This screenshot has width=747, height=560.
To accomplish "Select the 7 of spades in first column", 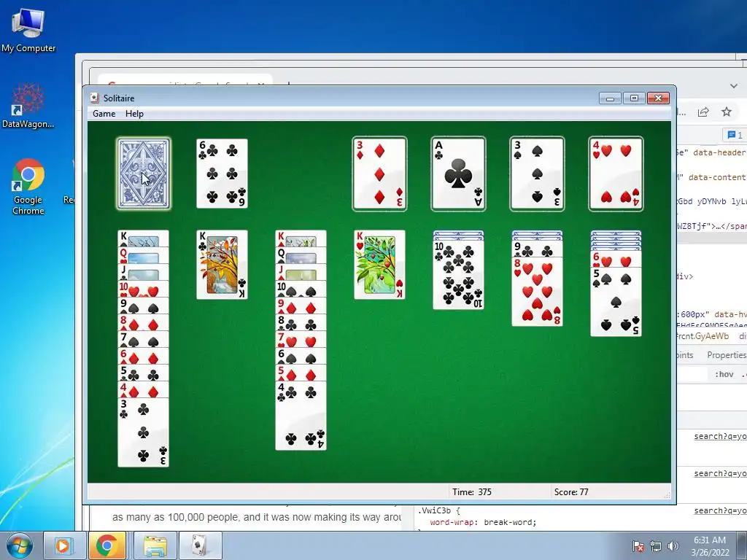I will 144,339.
